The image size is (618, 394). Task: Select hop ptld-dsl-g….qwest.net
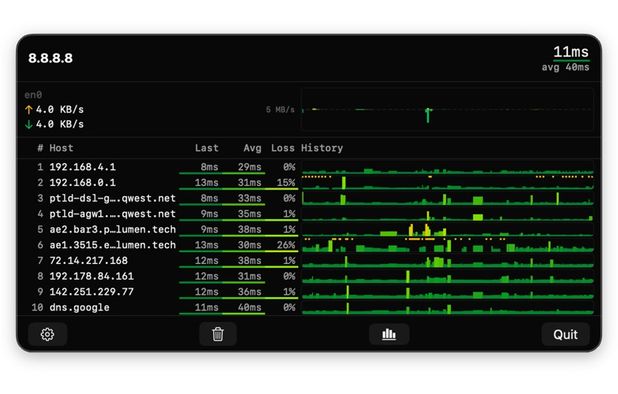112,198
